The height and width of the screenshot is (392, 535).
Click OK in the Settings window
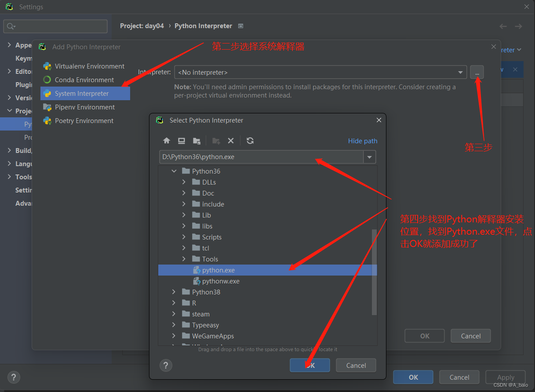click(413, 377)
